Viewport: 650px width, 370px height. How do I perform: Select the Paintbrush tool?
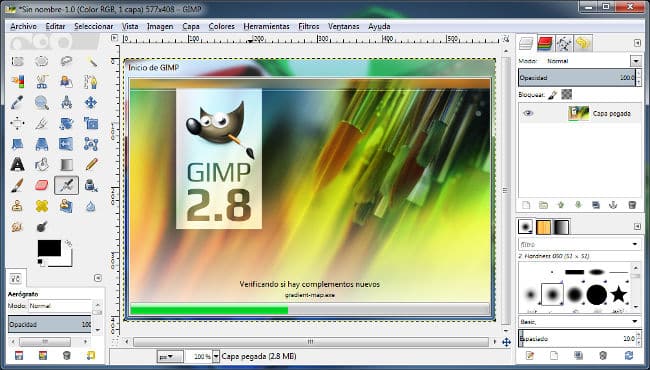17,185
